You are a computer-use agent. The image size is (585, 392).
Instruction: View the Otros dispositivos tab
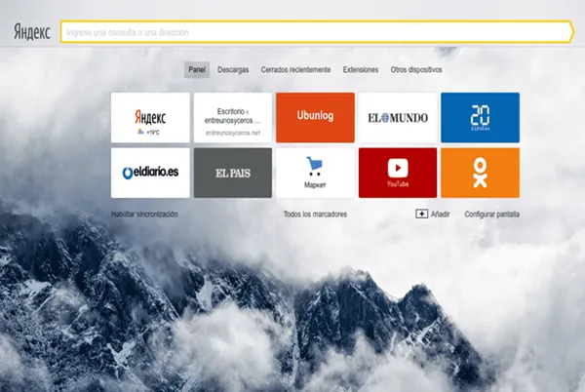416,70
